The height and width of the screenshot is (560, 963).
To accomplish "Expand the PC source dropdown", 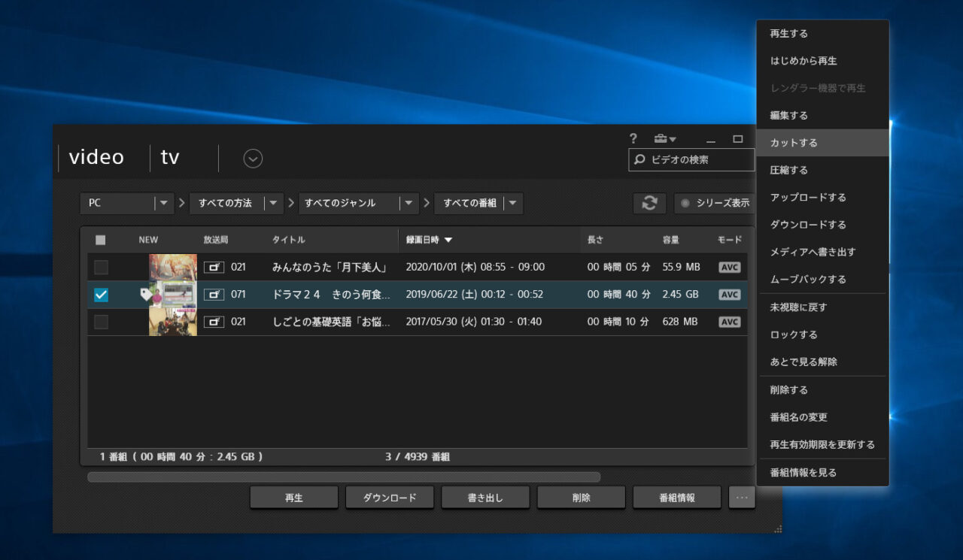I will tap(163, 203).
